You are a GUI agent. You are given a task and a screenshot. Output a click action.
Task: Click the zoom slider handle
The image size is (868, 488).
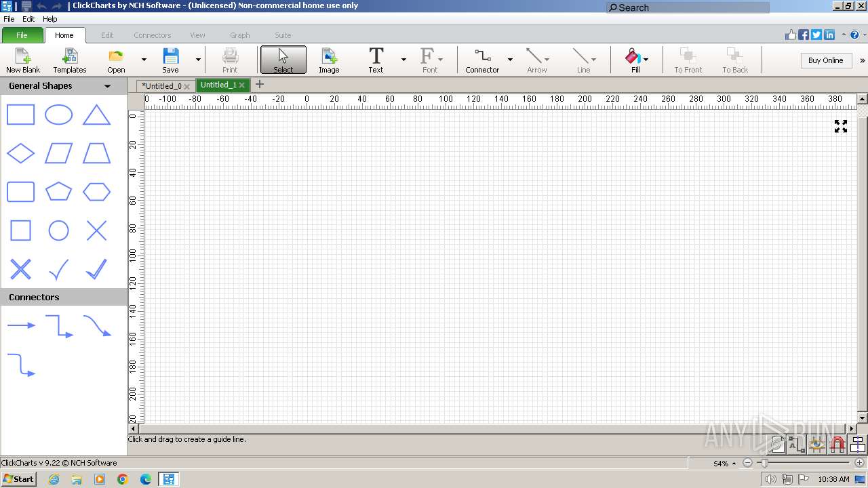[x=764, y=463]
